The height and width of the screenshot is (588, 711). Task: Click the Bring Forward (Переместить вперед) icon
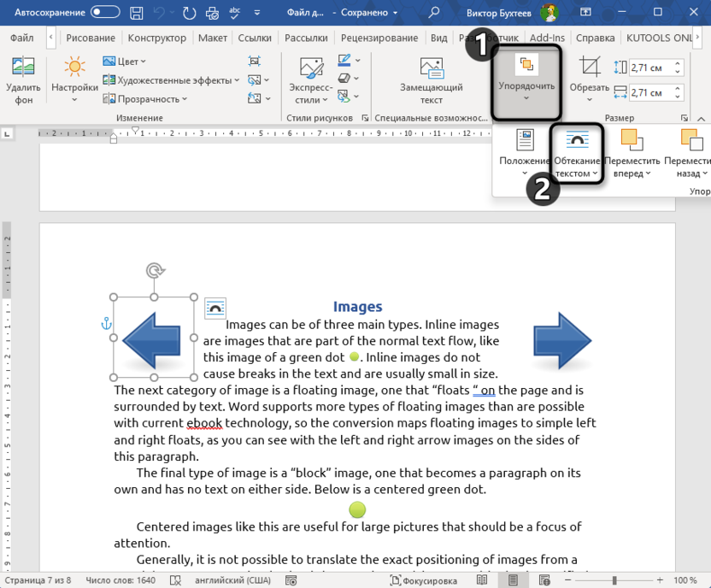tap(632, 140)
